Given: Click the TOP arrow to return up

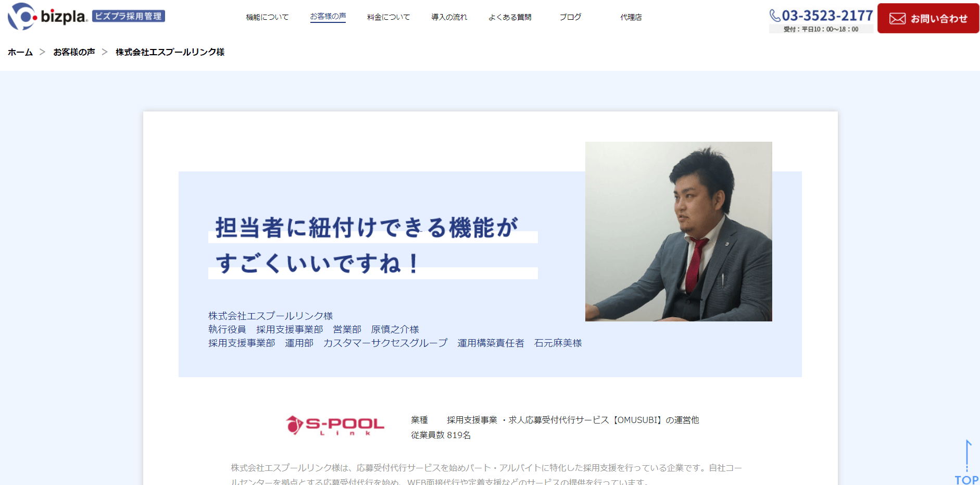Looking at the screenshot, I should 967,463.
